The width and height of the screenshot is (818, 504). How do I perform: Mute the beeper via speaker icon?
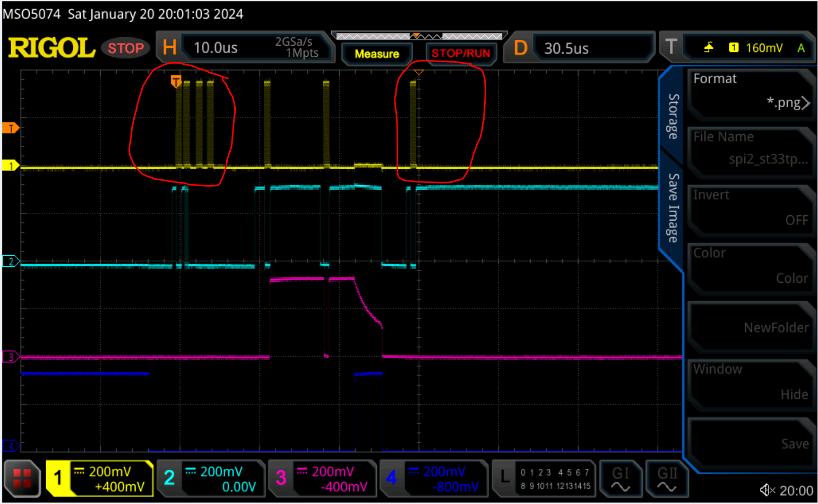[765, 490]
